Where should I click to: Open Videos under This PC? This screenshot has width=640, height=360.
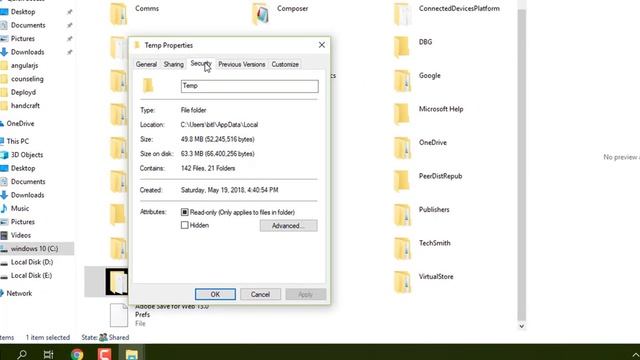(20, 236)
